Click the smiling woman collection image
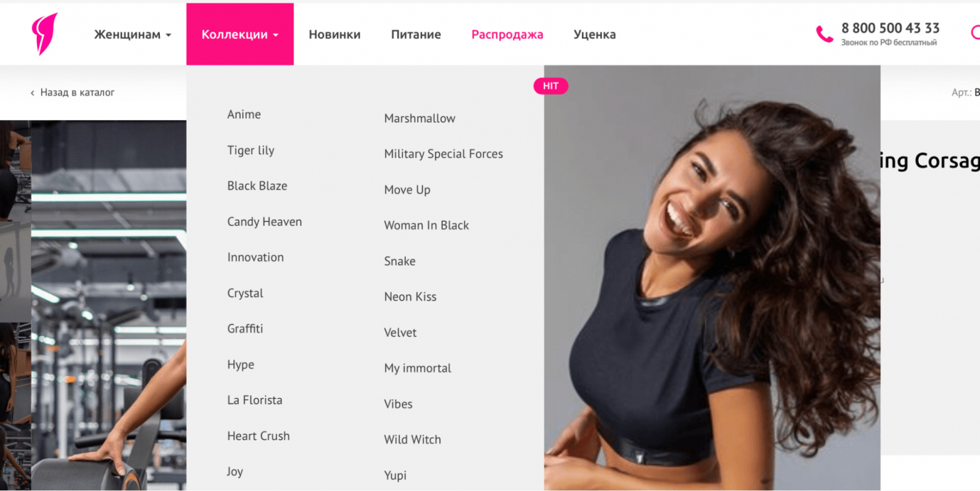Image resolution: width=980 pixels, height=491 pixels. pos(712,278)
